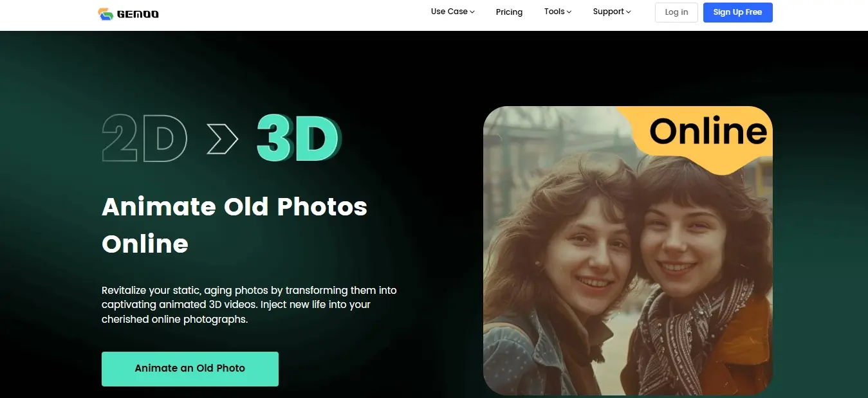The image size is (868, 398).
Task: Start with Animate an Old Photo button
Action: [190, 368]
